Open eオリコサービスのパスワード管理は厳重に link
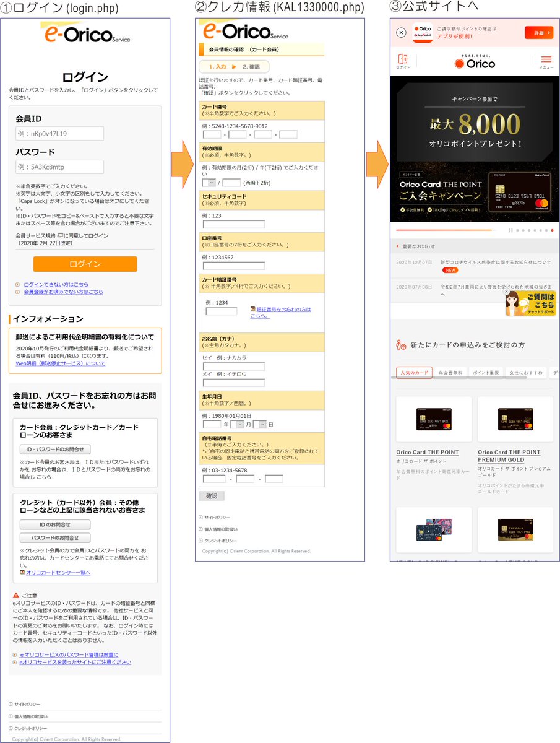This screenshot has height=743, width=560. [x=69, y=654]
